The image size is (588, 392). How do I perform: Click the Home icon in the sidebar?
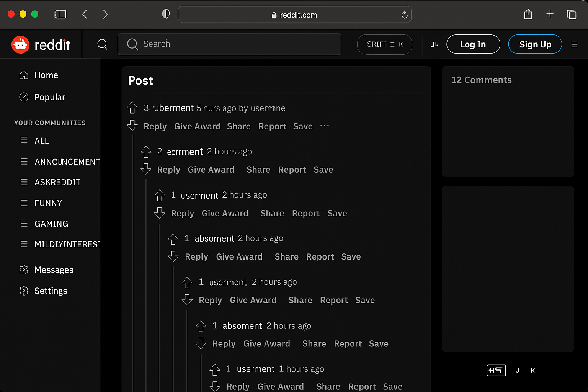24,75
